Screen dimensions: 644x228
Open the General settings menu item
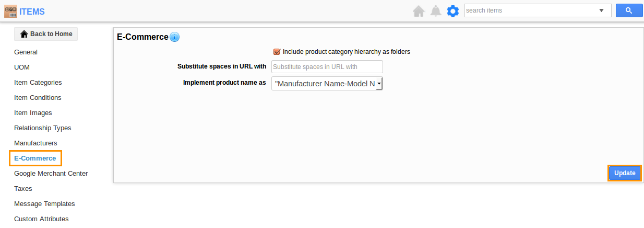click(26, 52)
